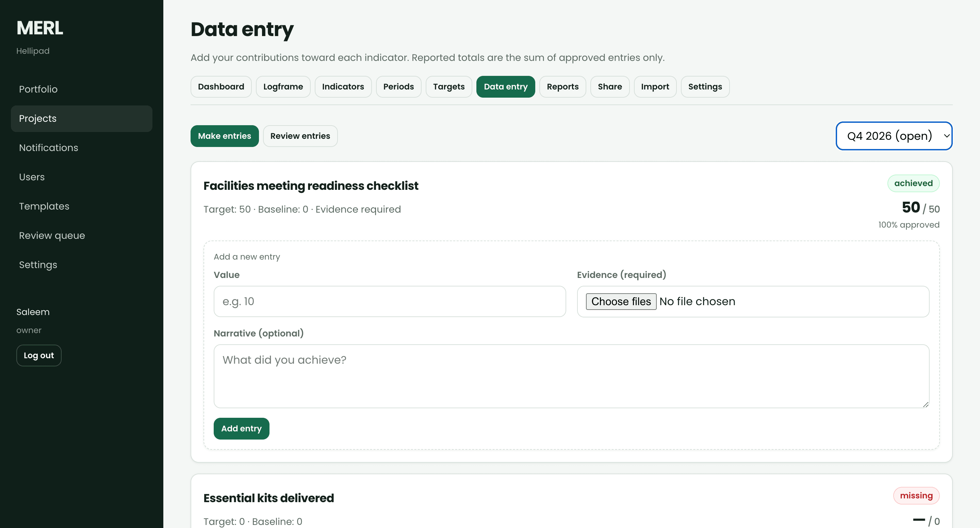The image size is (980, 528).
Task: Select the Make entries view
Action: 225,136
